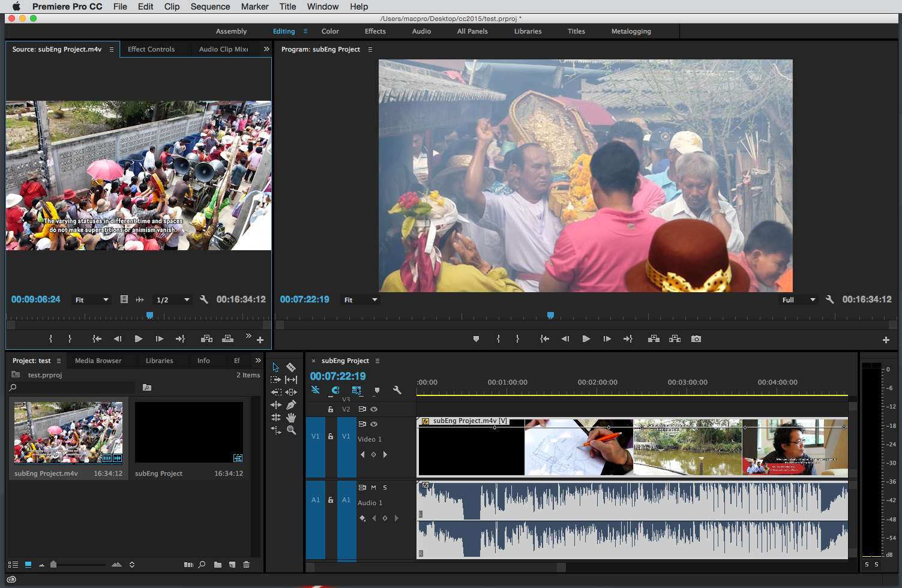Select the Razor tool
Image resolution: width=902 pixels, height=588 pixels.
[291, 367]
